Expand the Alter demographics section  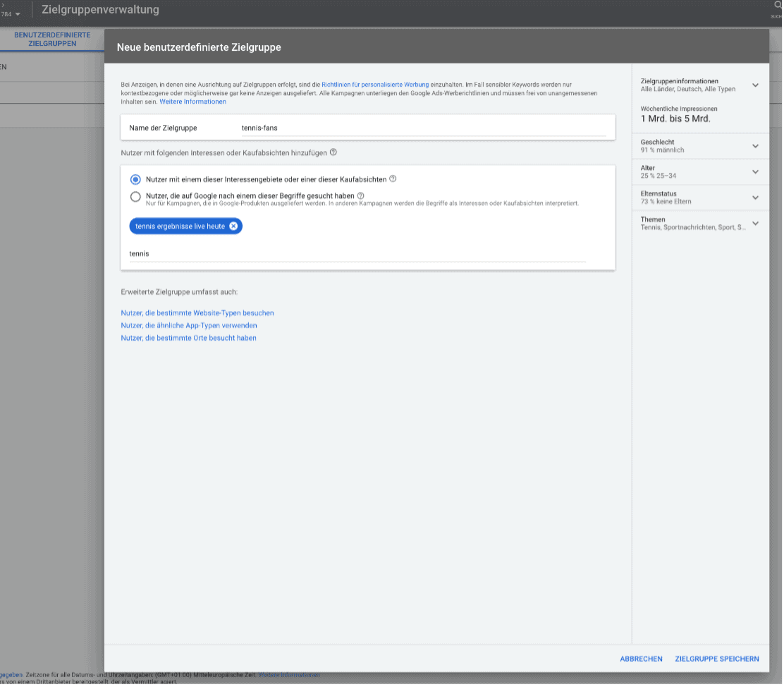(x=755, y=171)
